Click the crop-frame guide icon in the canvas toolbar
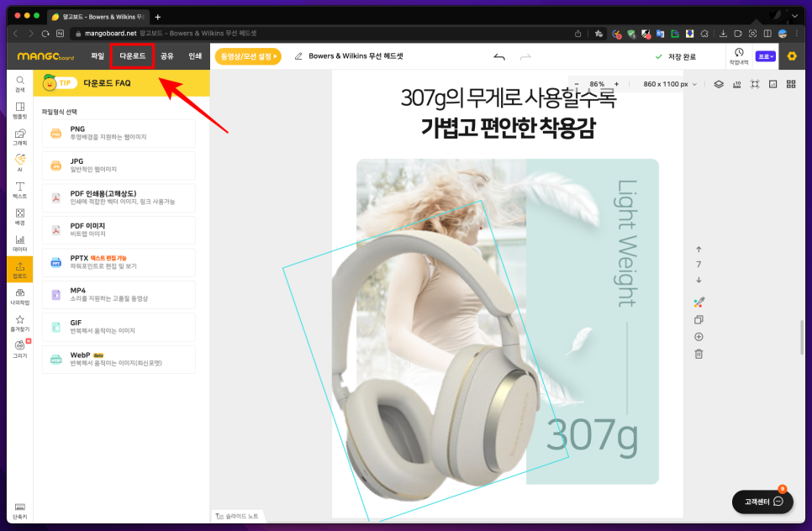This screenshot has height=531, width=812. click(755, 84)
